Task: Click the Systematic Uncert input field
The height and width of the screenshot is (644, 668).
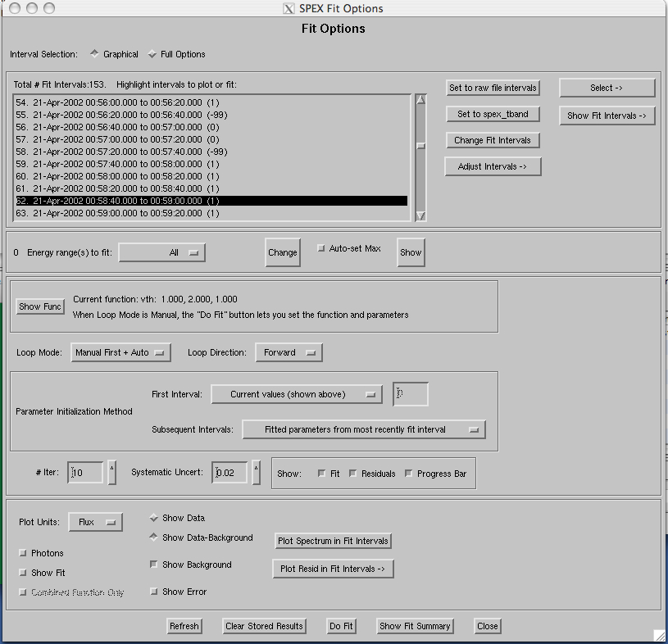Action: 230,472
